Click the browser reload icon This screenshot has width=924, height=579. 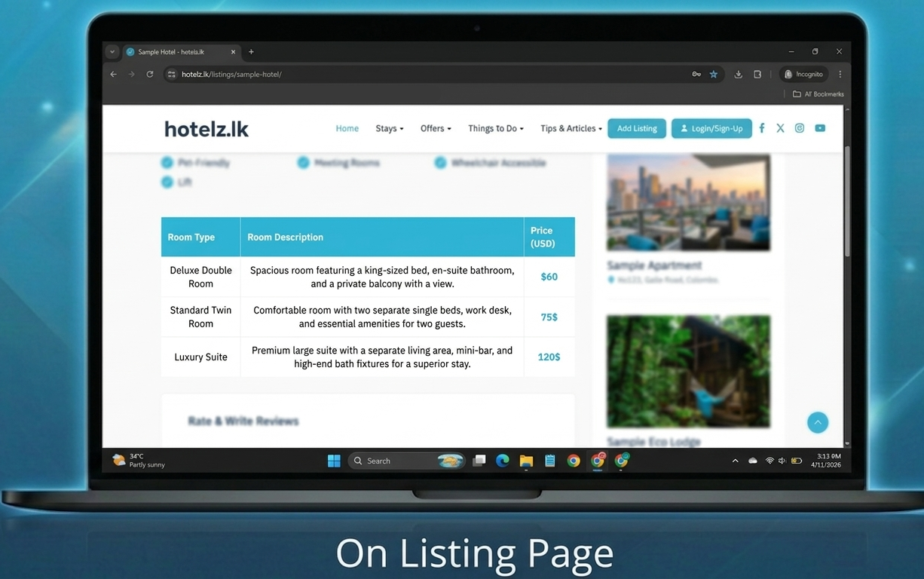click(x=150, y=74)
